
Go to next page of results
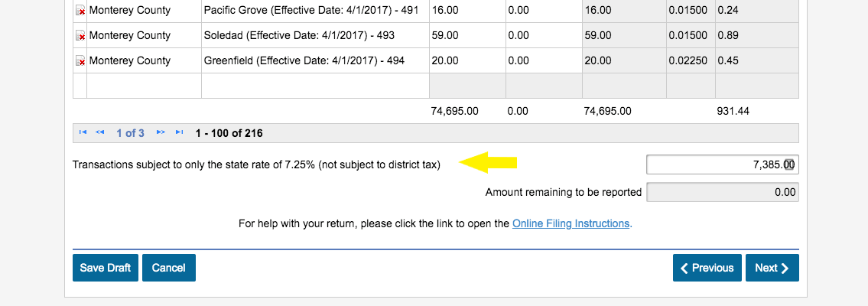pos(161,133)
